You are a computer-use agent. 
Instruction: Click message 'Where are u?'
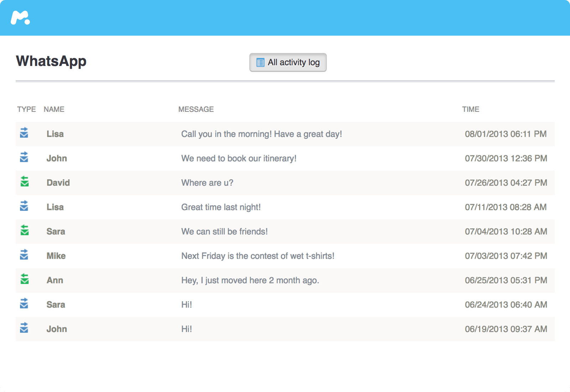[207, 183]
